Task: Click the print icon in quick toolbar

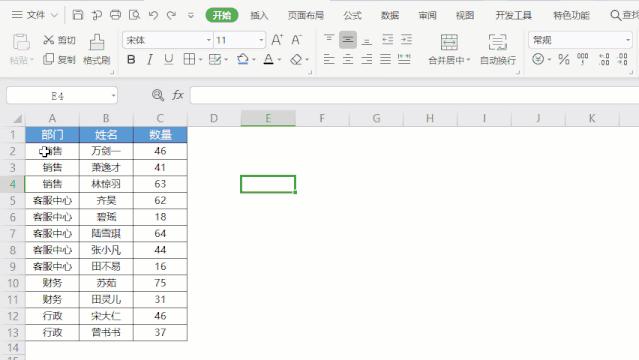Action: click(x=115, y=15)
